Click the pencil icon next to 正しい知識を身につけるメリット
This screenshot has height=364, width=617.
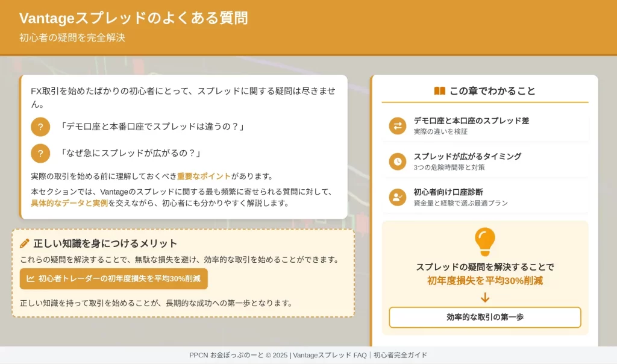coord(24,243)
